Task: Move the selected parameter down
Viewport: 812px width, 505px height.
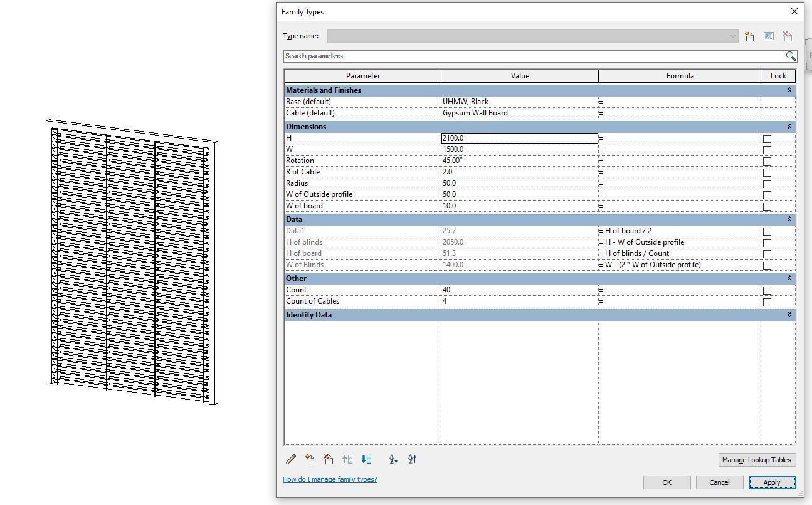Action: [366, 459]
